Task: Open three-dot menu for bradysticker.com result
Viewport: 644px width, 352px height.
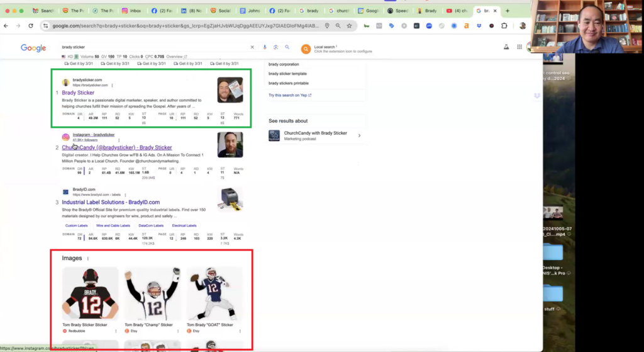Action: coord(112,86)
